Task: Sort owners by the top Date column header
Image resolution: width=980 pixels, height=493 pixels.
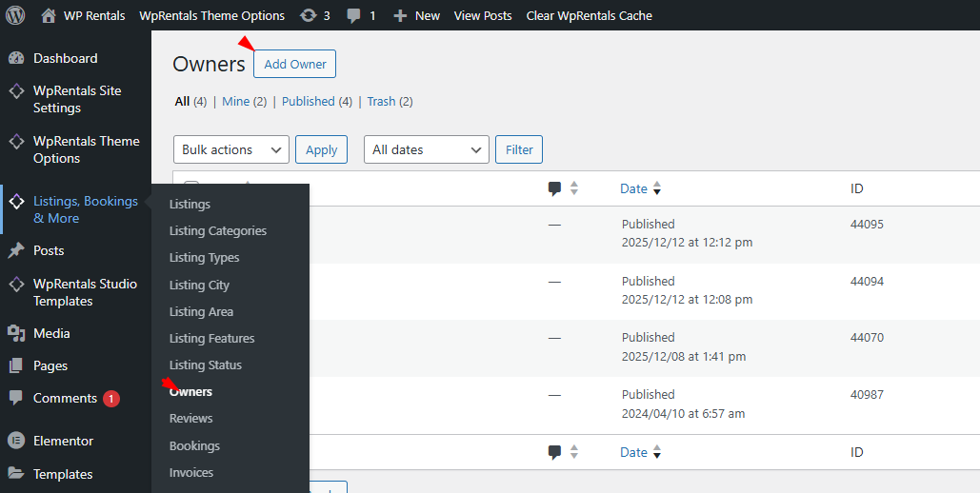Action: [633, 188]
